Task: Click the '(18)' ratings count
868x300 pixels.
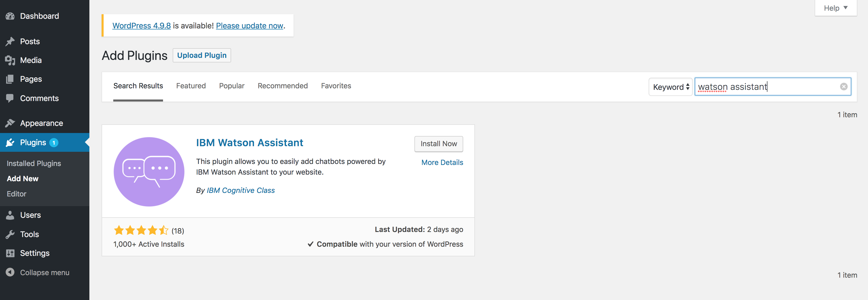Action: pyautogui.click(x=178, y=231)
